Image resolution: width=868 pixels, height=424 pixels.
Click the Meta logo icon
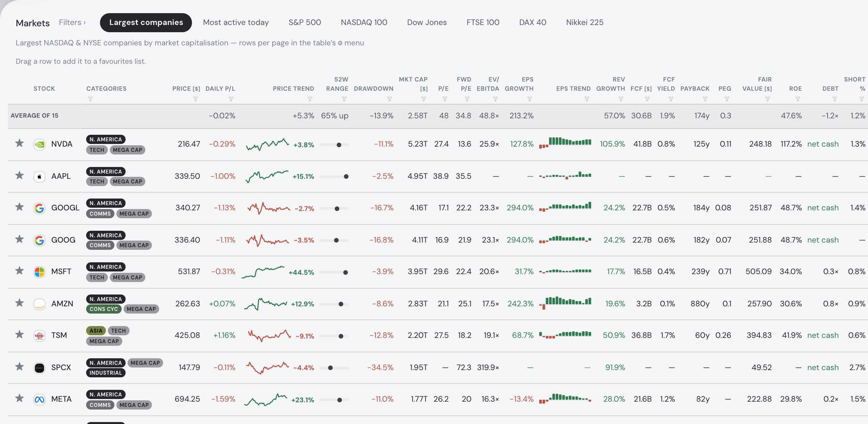coord(39,399)
